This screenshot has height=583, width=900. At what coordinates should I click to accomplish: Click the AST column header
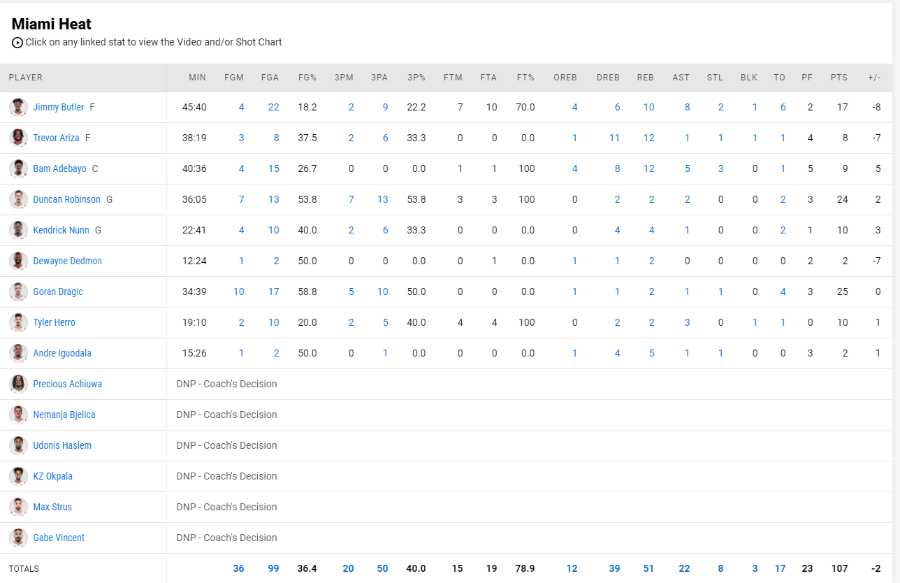point(681,77)
